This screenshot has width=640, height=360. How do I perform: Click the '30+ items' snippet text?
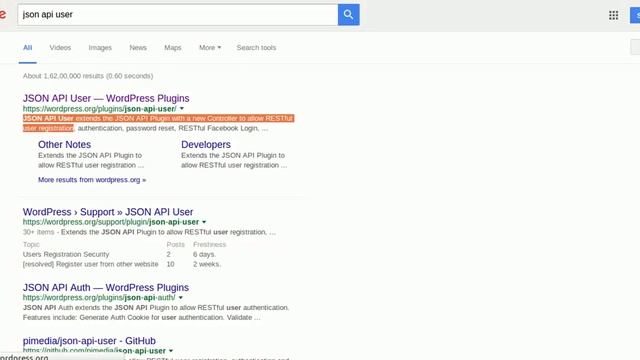click(x=38, y=232)
